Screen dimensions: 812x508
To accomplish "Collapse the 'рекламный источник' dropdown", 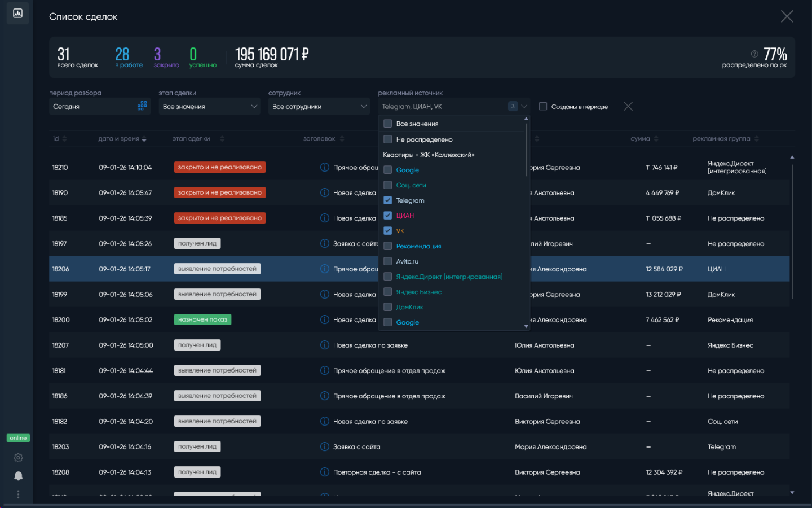I will [x=524, y=106].
